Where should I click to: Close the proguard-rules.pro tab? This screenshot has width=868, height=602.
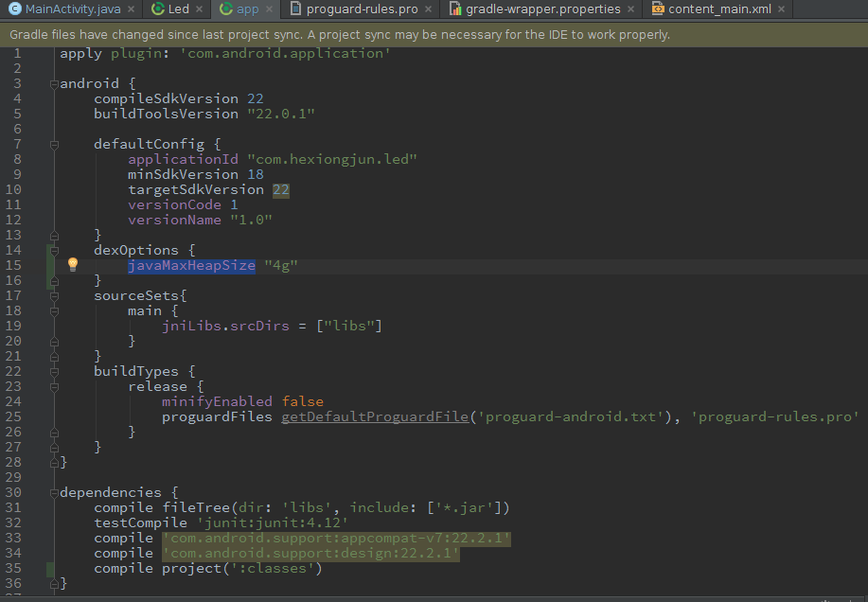point(429,9)
